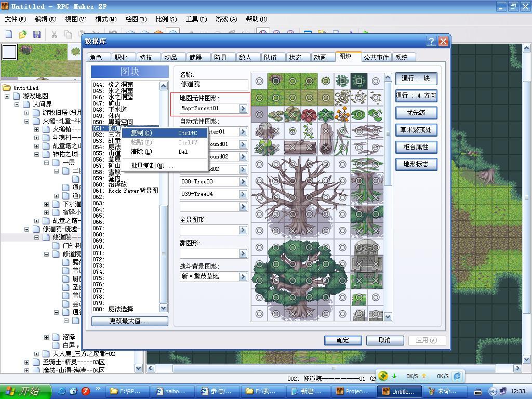Click the Open Project folder icon
The width and height of the screenshot is (532, 399).
pyautogui.click(x=23, y=34)
